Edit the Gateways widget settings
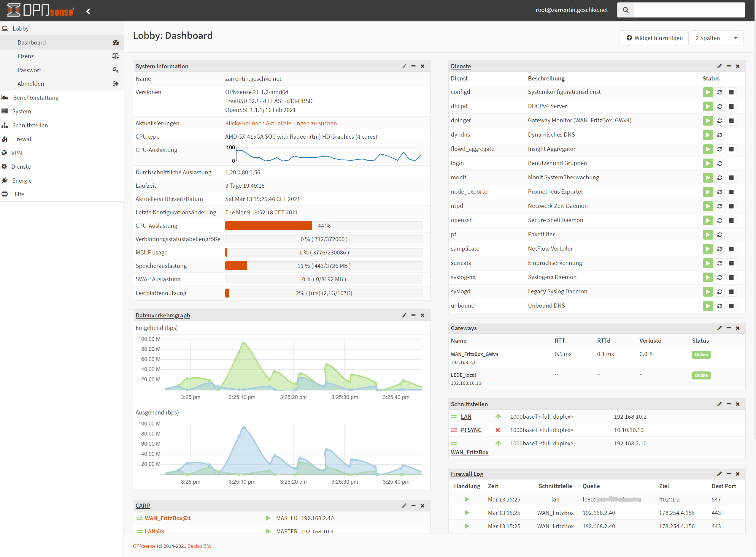This screenshot has height=557, width=756. 719,328
